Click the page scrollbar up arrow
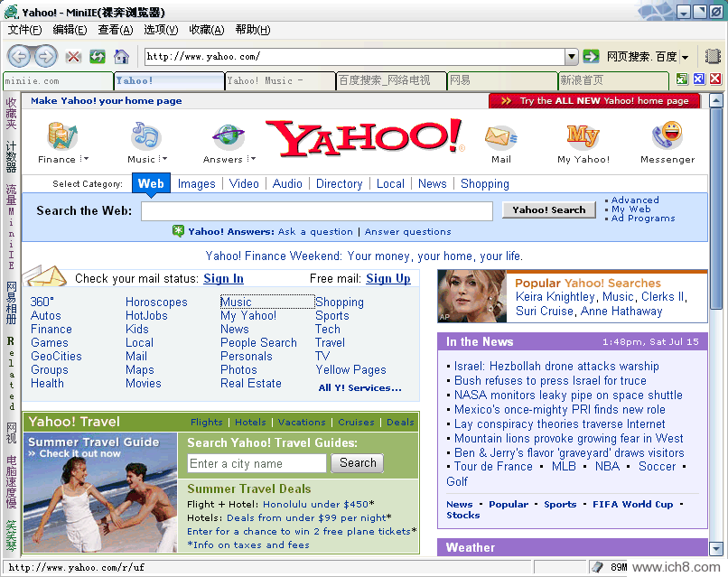728x577 pixels. pos(716,100)
